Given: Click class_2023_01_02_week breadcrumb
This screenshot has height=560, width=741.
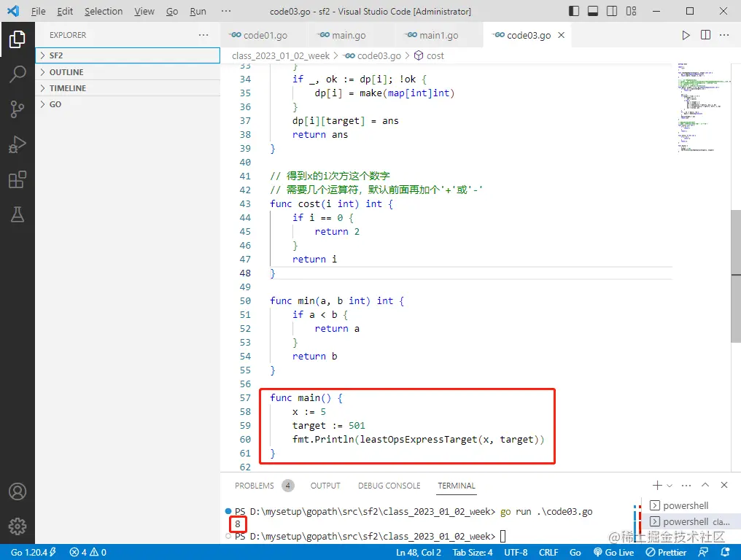Looking at the screenshot, I should [280, 55].
